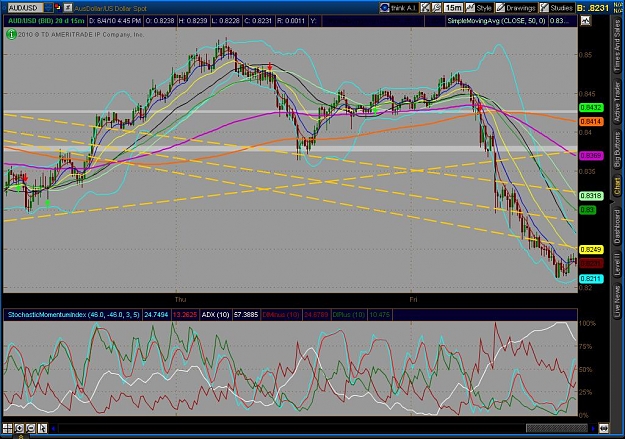Click the red last price label
This screenshot has width=625, height=439.
[591, 264]
